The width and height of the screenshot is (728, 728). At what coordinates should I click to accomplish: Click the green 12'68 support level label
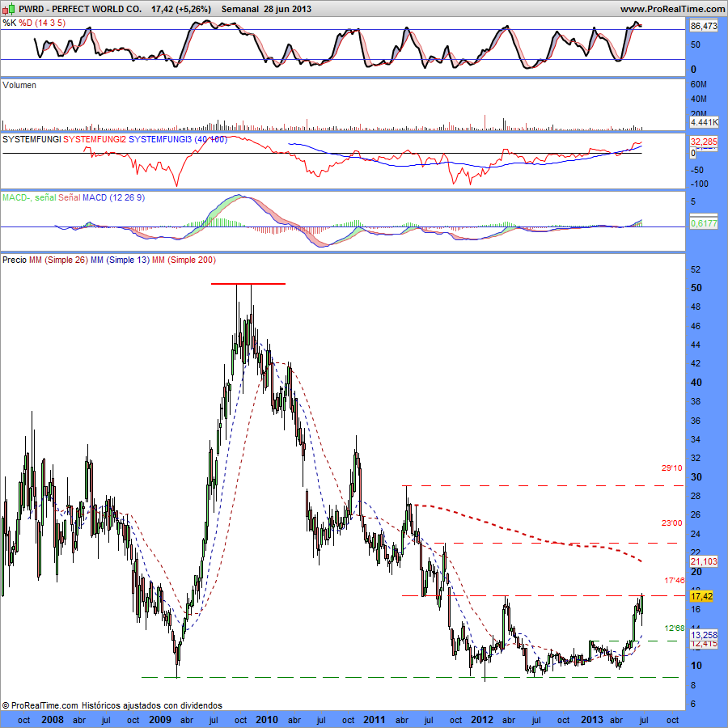coord(674,629)
